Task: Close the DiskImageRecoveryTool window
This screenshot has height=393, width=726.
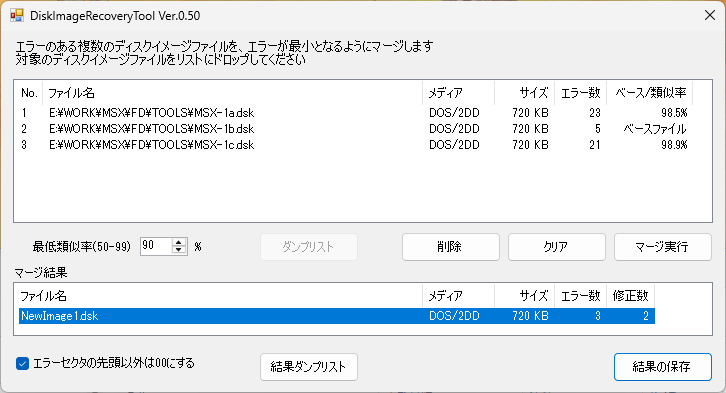Action: point(710,15)
